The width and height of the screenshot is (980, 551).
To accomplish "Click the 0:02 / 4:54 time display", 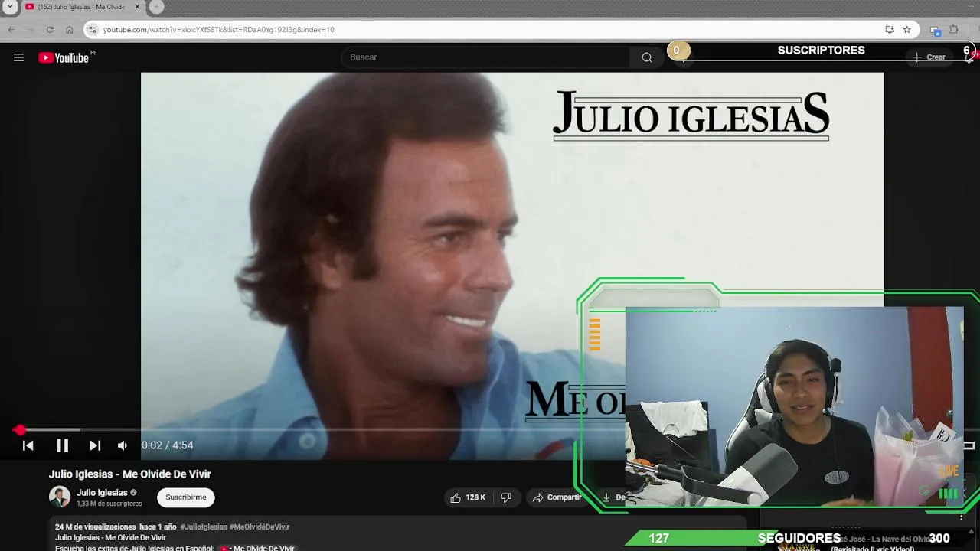I will 167,445.
